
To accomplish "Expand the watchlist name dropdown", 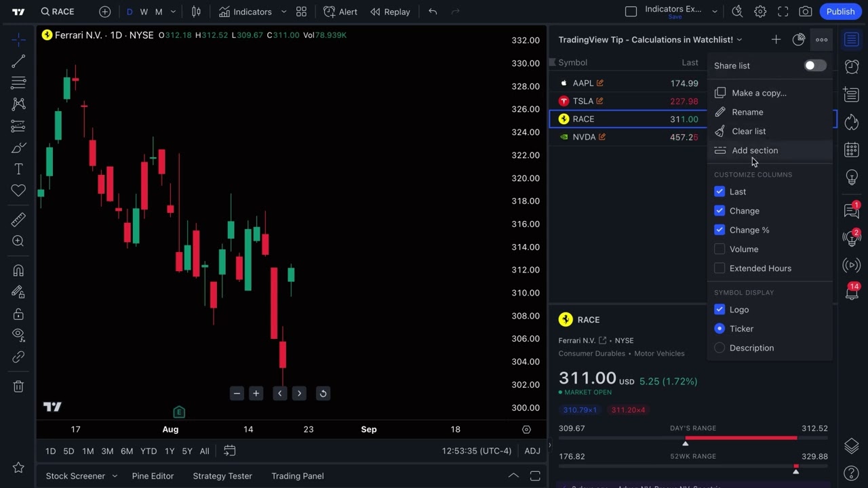I will pos(739,40).
